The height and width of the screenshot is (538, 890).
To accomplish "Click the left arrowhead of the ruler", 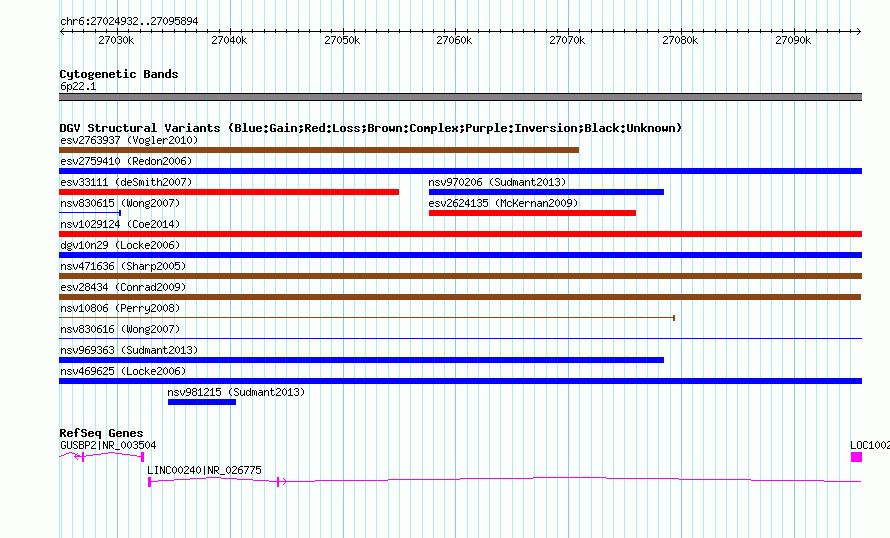I will pyautogui.click(x=62, y=32).
